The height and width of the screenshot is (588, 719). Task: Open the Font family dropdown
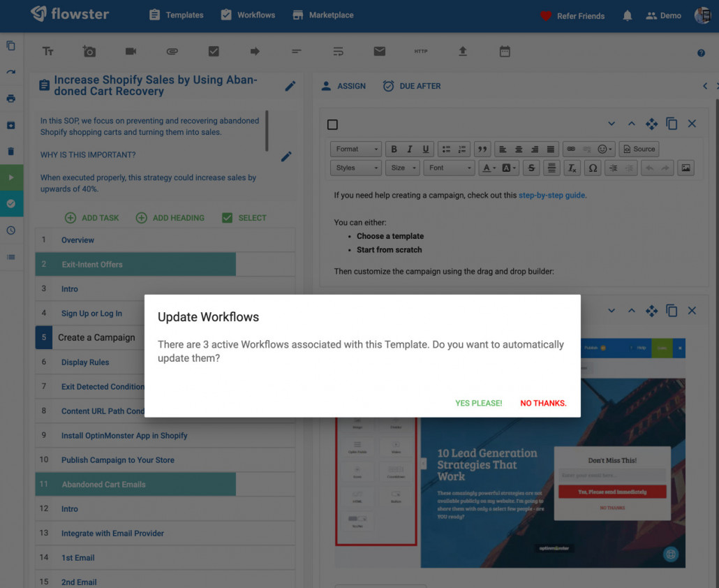click(449, 168)
